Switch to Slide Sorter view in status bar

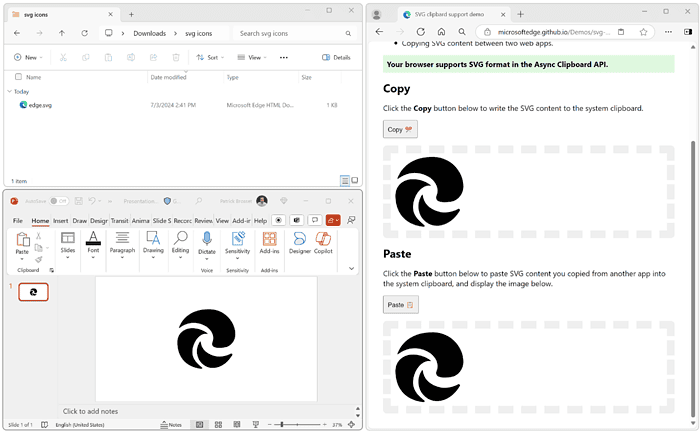tap(218, 424)
